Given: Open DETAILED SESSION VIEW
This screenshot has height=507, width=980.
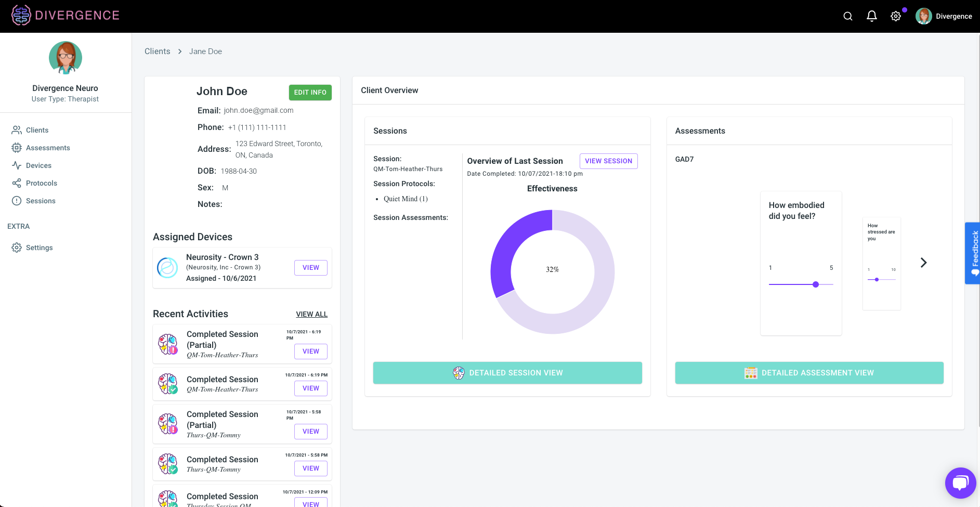Looking at the screenshot, I should click(507, 373).
